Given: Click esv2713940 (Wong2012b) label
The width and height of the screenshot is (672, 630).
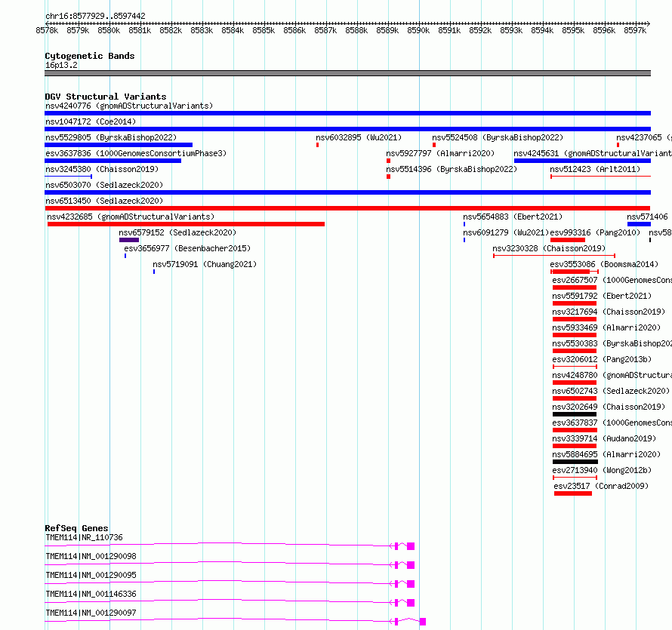Looking at the screenshot, I should tap(602, 470).
